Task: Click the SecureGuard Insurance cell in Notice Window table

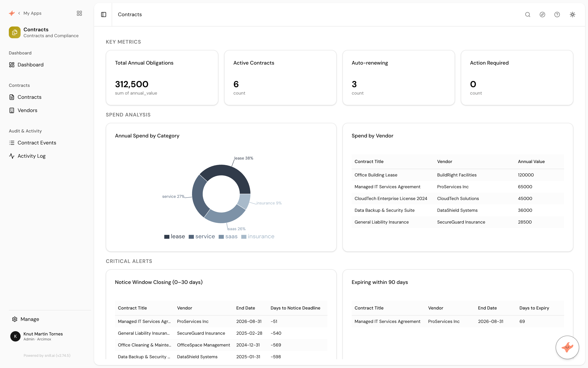Action: click(x=201, y=333)
